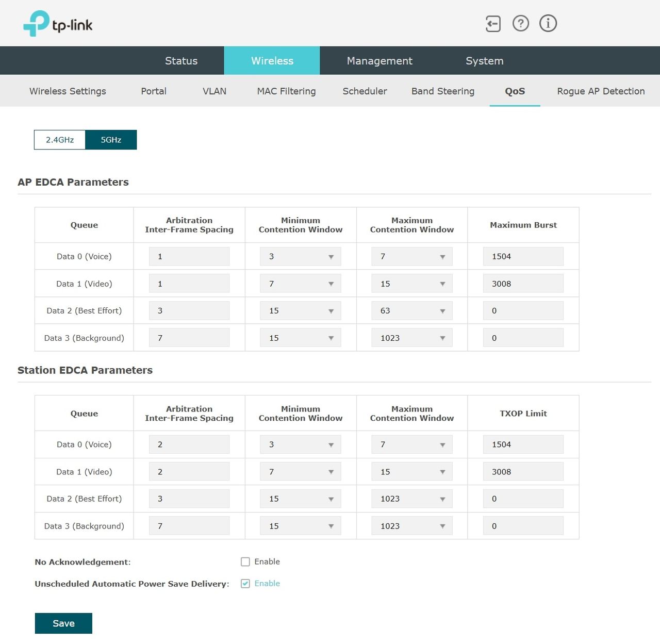The height and width of the screenshot is (644, 660).
Task: Select the 5GHz band button
Action: click(111, 140)
